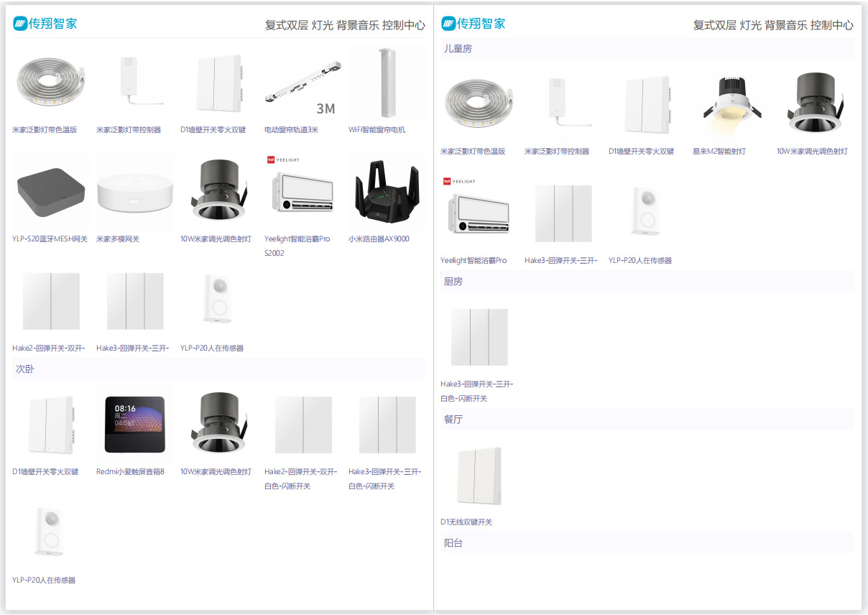Open the 10W米家调光调色射灯 label in 次卧

coord(216,472)
